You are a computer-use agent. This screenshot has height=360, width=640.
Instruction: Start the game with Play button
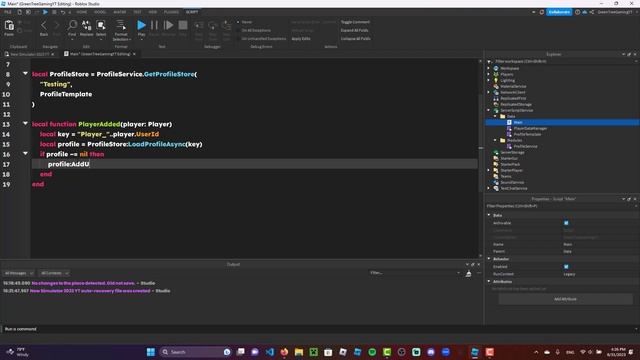click(x=141, y=25)
